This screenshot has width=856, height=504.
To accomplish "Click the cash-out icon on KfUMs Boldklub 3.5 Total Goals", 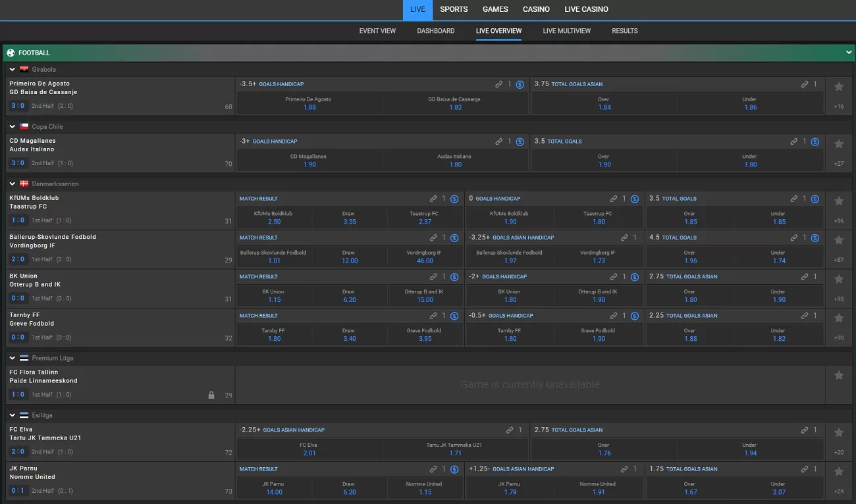I will point(815,199).
